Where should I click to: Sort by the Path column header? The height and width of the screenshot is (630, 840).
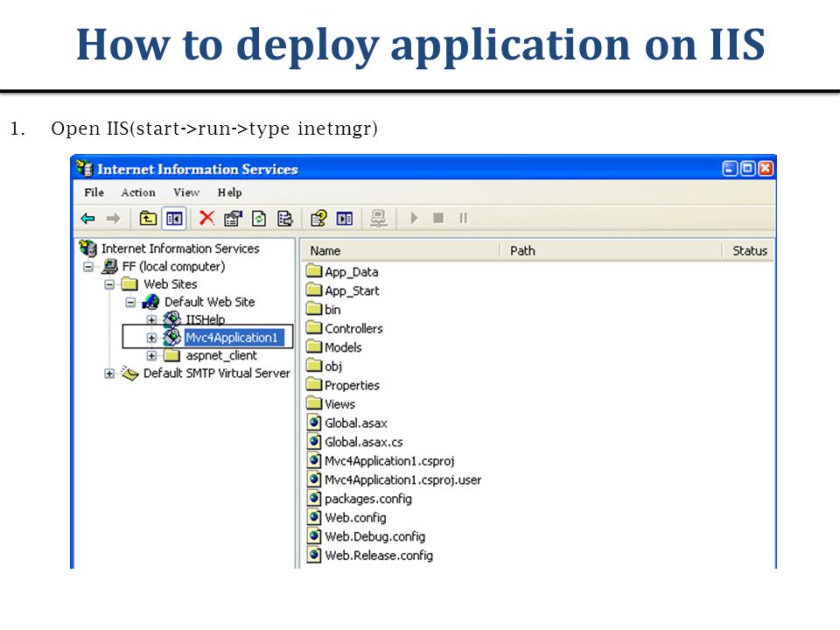tap(612, 251)
